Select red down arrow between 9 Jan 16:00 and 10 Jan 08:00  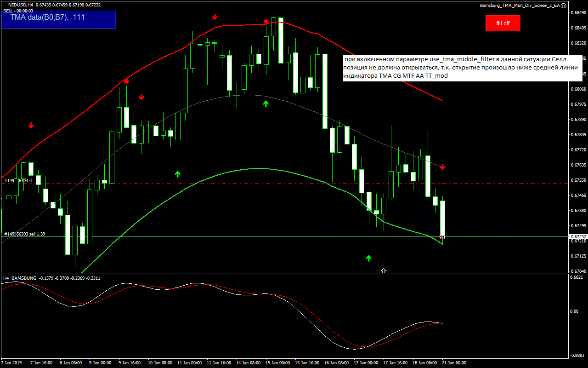coord(141,97)
